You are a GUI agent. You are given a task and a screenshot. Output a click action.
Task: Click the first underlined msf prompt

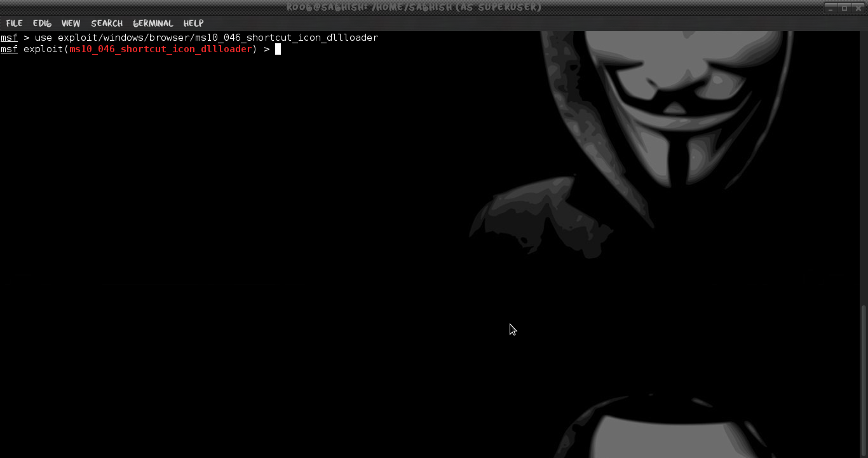tap(9, 38)
